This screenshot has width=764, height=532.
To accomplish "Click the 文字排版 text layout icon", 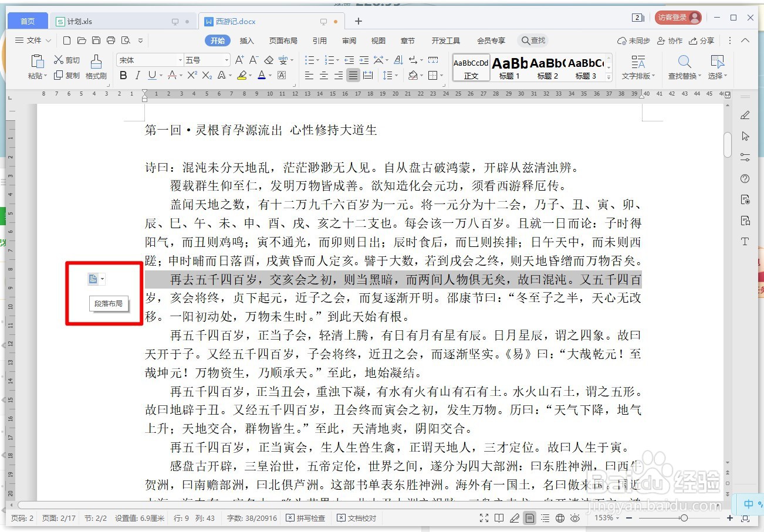I will [x=637, y=65].
